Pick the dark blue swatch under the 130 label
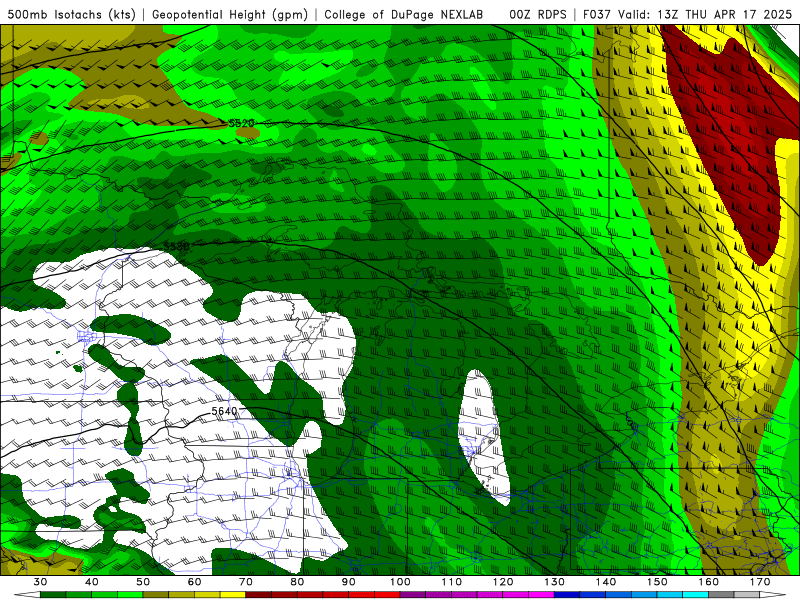 tap(567, 595)
